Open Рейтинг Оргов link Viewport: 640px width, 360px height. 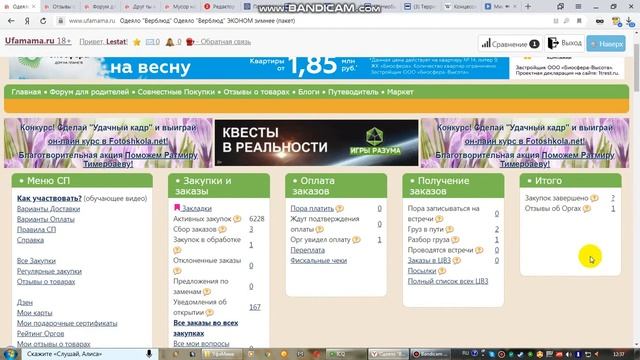pyautogui.click(x=40, y=333)
